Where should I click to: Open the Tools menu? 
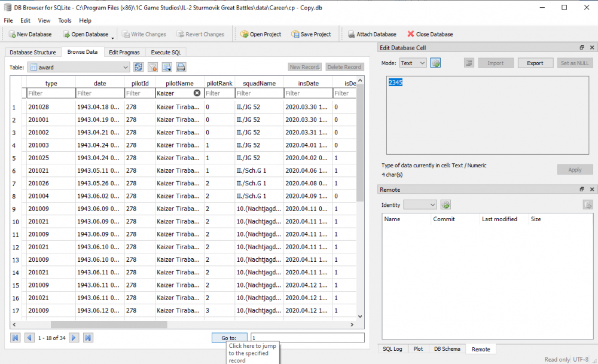65,20
